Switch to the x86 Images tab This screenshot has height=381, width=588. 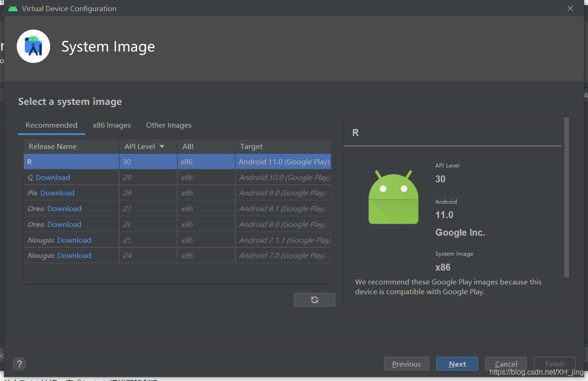[x=112, y=125]
